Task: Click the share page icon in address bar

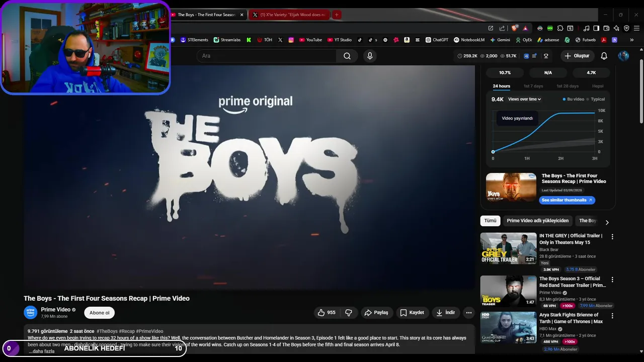Action: 502,28
